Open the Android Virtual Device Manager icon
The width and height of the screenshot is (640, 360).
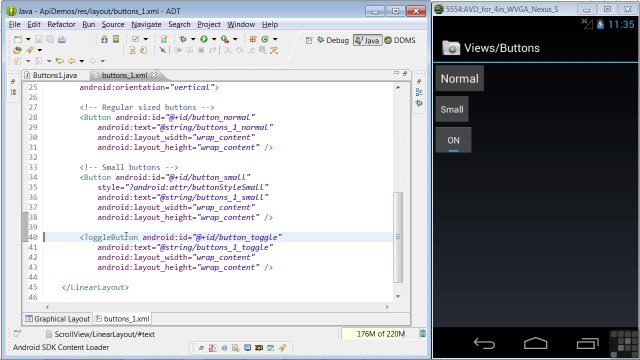[116, 39]
